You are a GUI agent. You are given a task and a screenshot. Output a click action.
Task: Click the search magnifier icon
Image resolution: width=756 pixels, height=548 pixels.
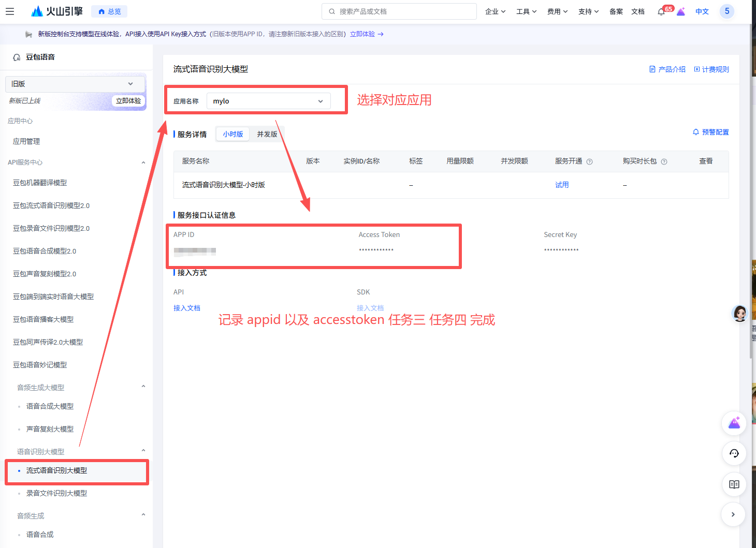332,11
